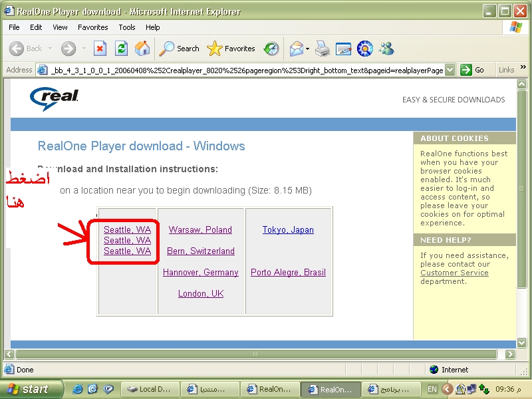Click the Done status bar page icon
This screenshot has width=532, height=399.
click(9, 369)
